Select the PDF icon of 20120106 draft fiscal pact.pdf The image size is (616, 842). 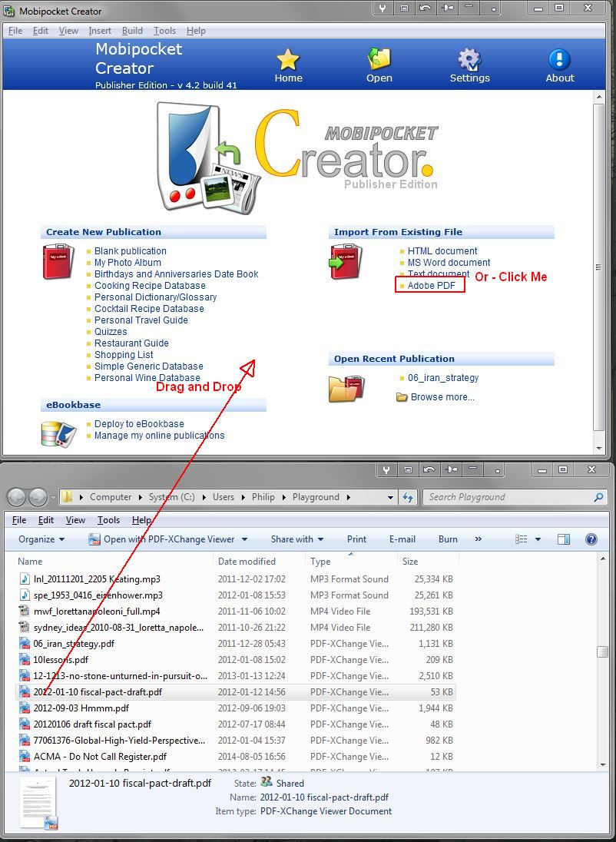[24, 724]
